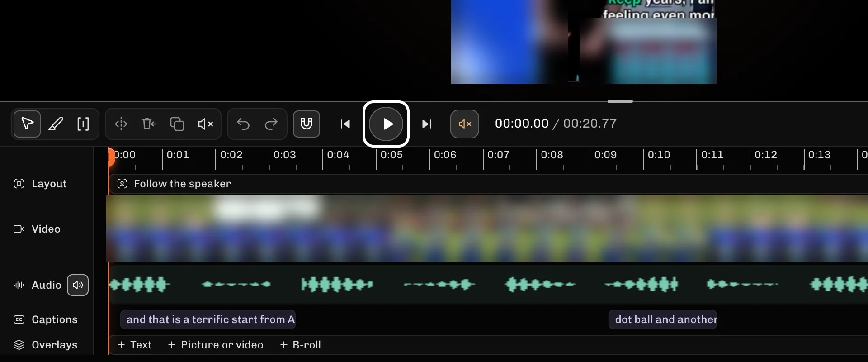Select caption 'dot ball and another'
868x362 pixels.
point(663,319)
